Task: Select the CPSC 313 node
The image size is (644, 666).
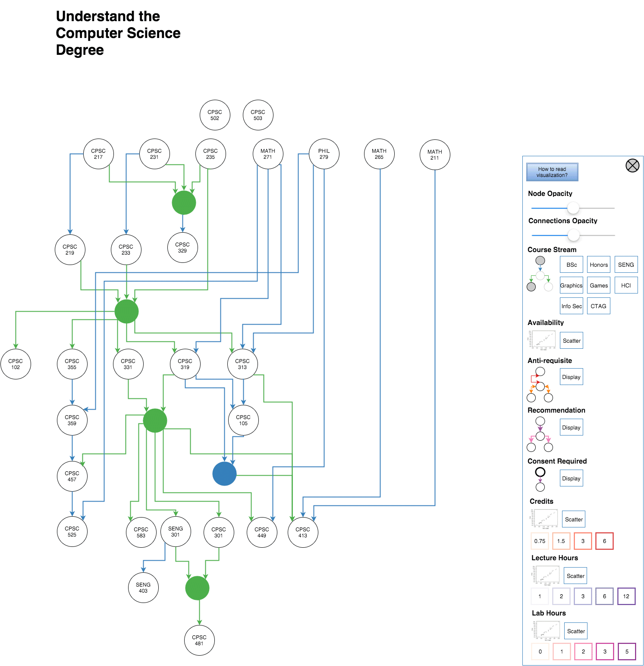Action: [242, 364]
